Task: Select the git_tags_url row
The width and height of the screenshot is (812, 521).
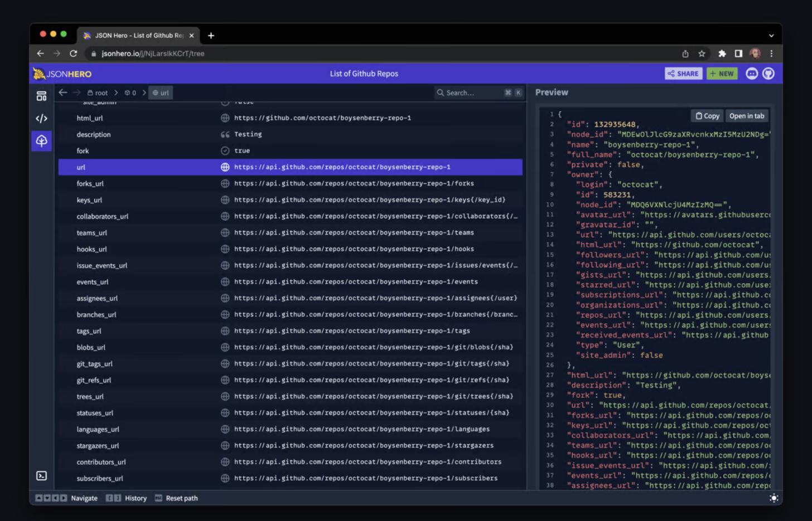Action: point(291,364)
